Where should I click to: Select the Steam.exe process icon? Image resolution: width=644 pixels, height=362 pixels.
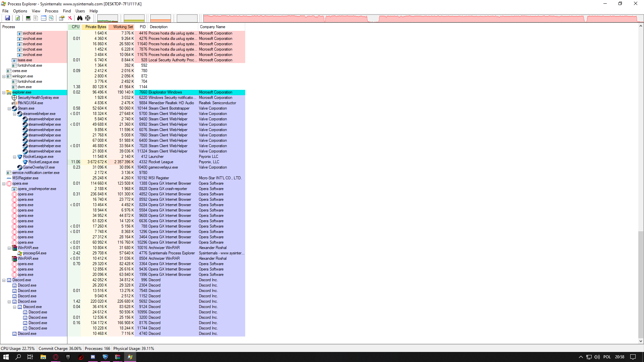[14, 109]
